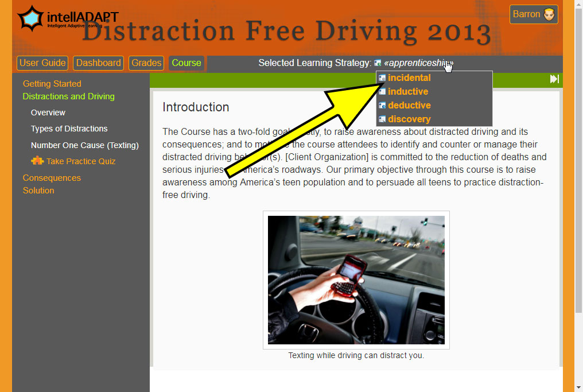Click the icon beside discovery strategy
This screenshot has width=583, height=392.
pos(382,119)
